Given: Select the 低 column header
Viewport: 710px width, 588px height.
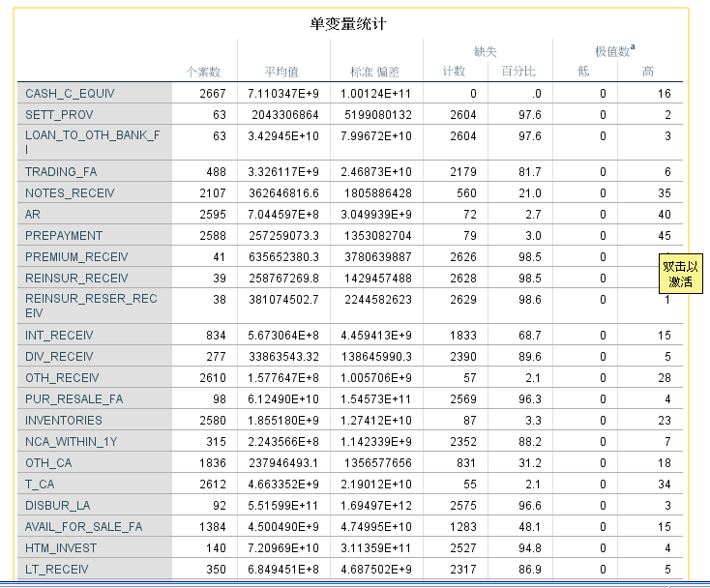Looking at the screenshot, I should (583, 71).
